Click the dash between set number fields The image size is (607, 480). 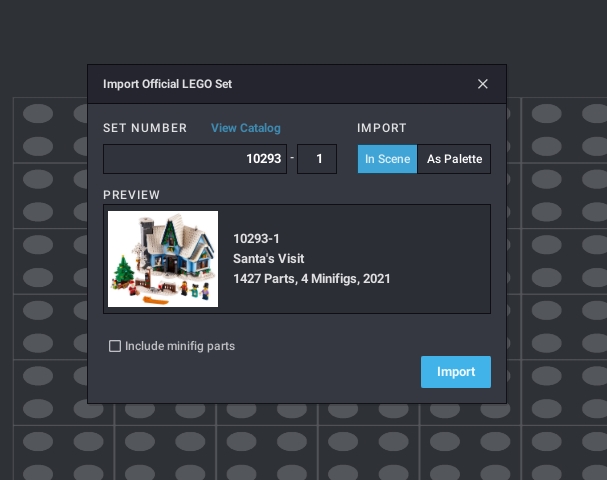(292, 159)
